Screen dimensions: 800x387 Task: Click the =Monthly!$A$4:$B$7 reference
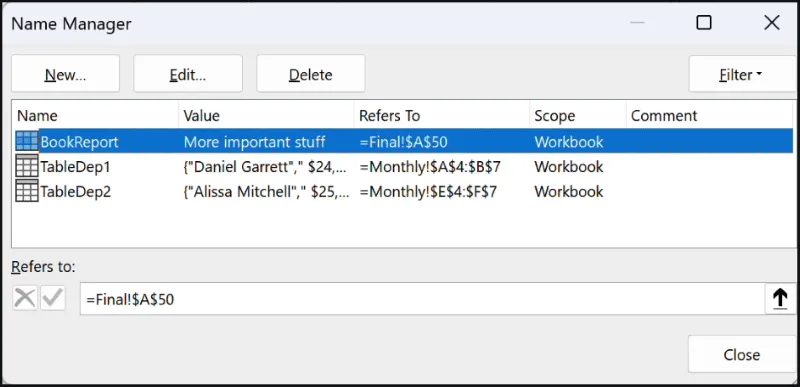point(430,167)
